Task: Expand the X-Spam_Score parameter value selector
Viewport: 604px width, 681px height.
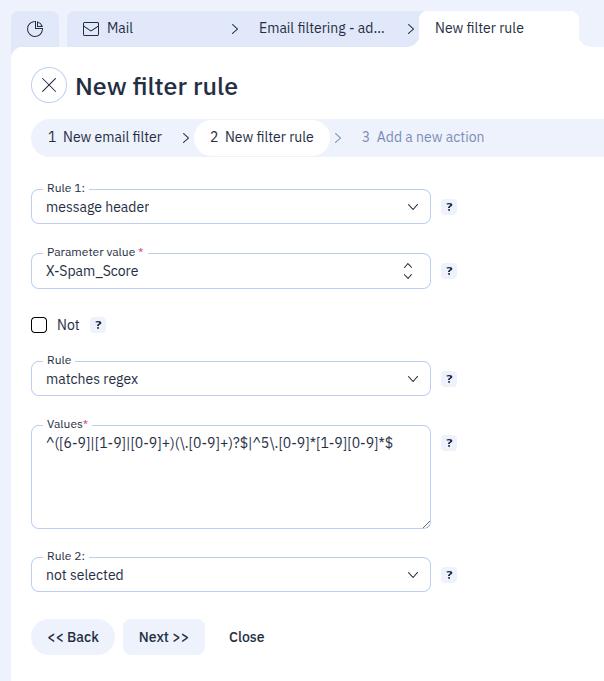Action: coord(231,271)
